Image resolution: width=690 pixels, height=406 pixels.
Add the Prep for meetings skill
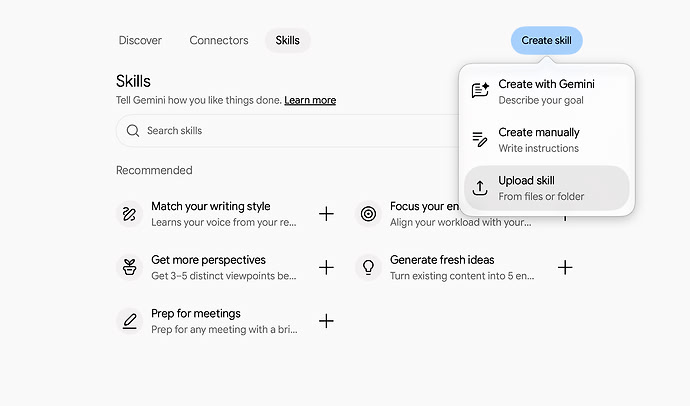pyautogui.click(x=326, y=321)
